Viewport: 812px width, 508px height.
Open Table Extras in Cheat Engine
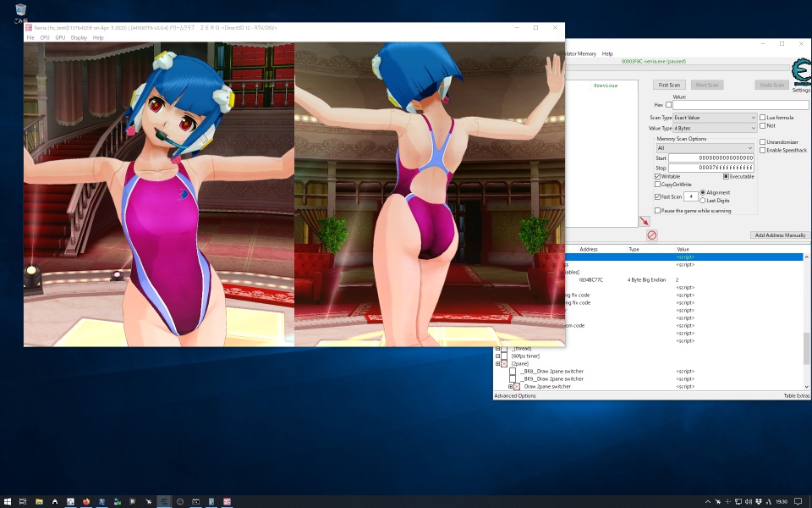coord(797,396)
